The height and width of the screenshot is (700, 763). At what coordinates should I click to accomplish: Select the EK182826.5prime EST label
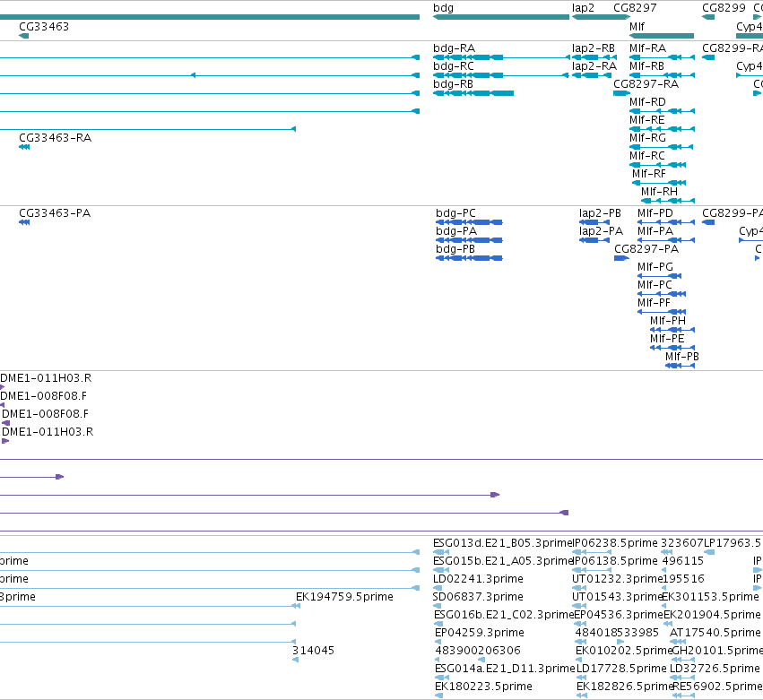[x=625, y=687]
